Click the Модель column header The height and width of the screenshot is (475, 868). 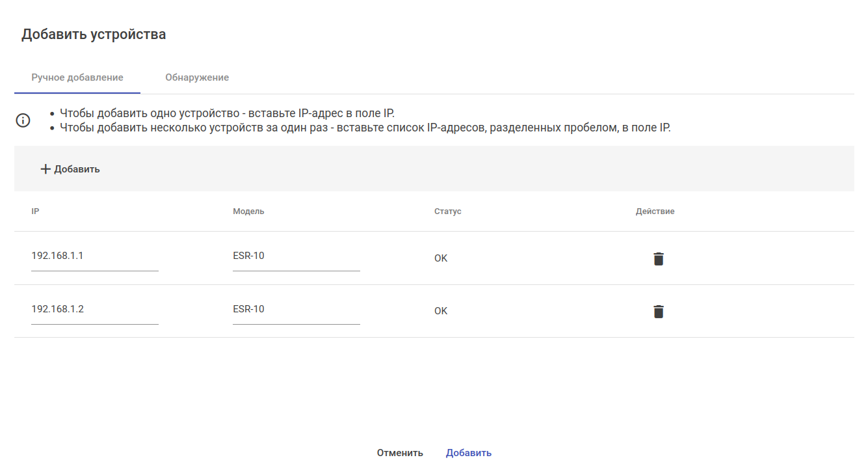point(248,211)
